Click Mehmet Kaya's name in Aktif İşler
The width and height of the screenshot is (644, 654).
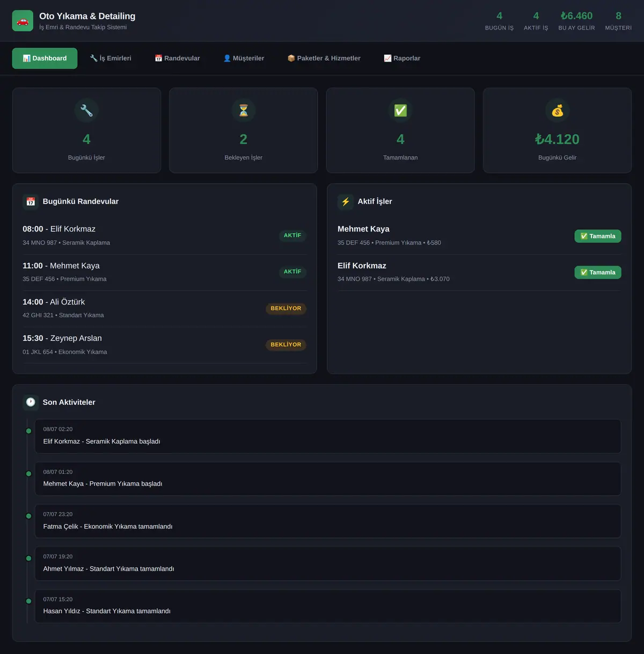(x=363, y=229)
